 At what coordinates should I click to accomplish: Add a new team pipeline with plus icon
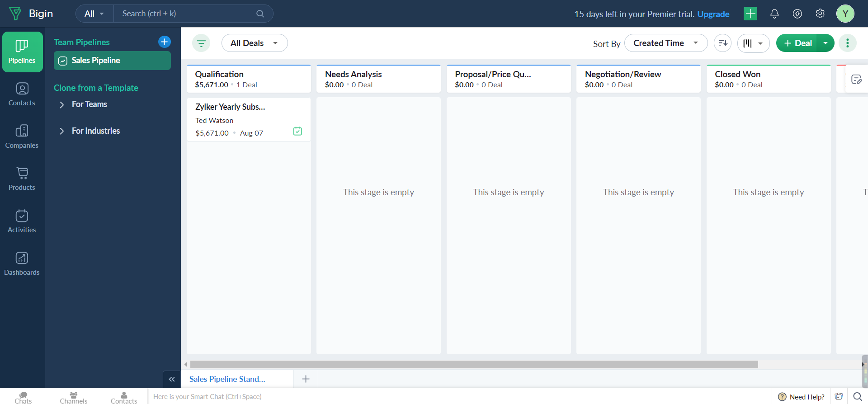coord(165,42)
